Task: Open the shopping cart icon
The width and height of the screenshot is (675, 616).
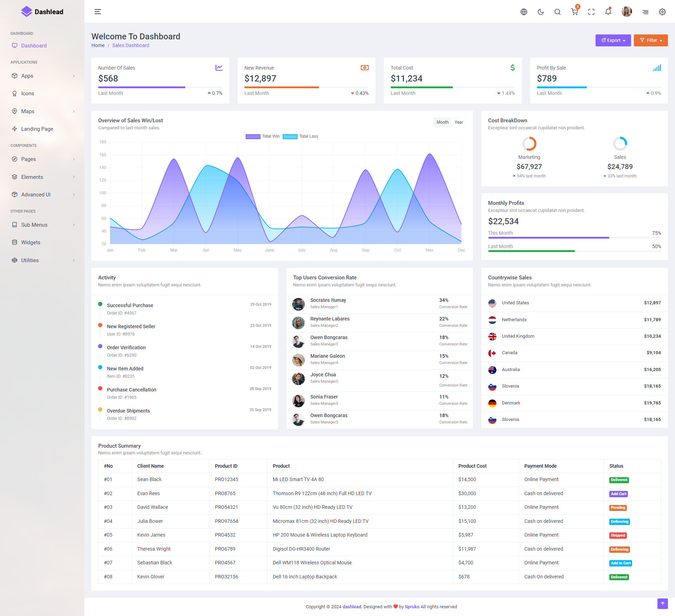Action: click(x=574, y=12)
